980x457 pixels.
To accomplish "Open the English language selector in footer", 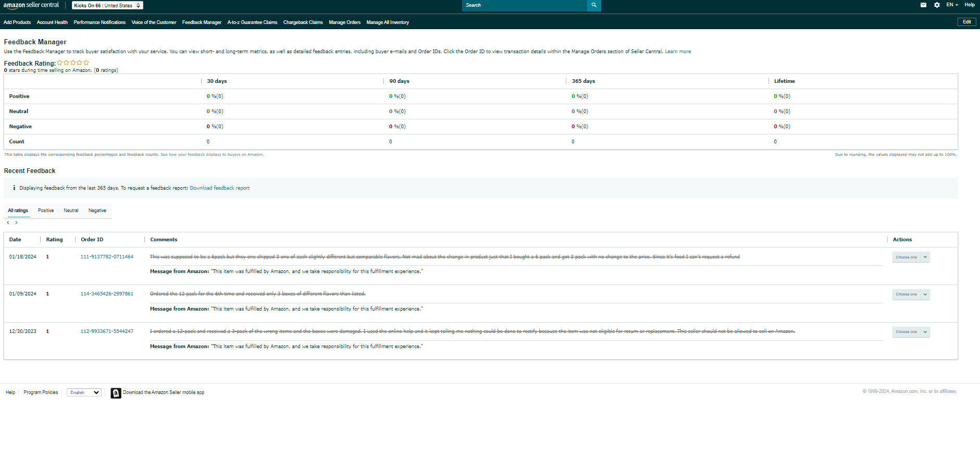I will [84, 392].
